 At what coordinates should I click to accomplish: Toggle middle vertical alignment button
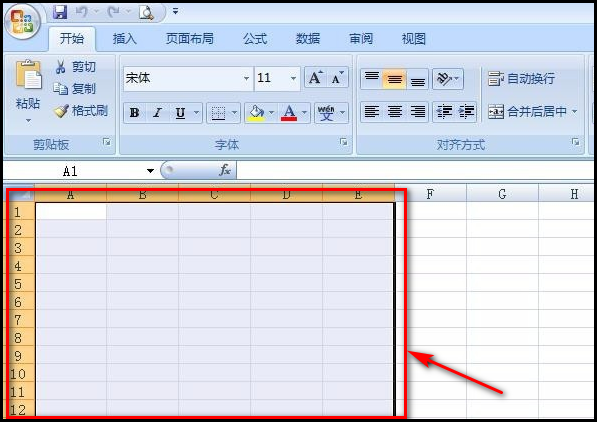[x=394, y=79]
